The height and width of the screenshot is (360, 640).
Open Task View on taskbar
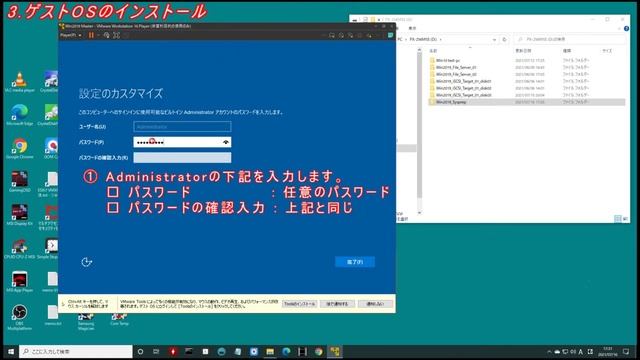(156, 351)
